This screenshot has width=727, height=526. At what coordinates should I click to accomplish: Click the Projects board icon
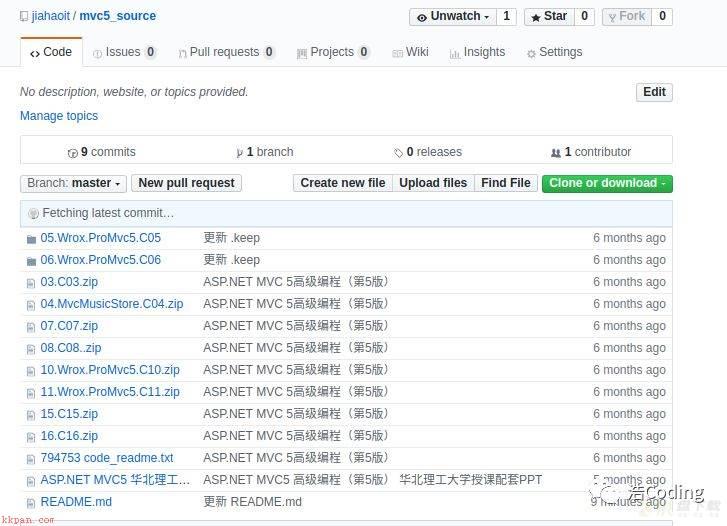point(301,54)
